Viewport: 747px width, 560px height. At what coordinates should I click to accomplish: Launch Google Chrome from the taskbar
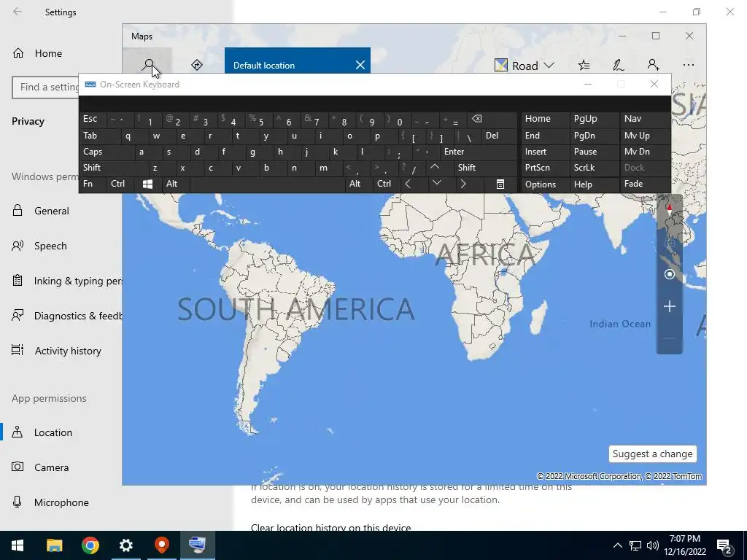tap(90, 545)
